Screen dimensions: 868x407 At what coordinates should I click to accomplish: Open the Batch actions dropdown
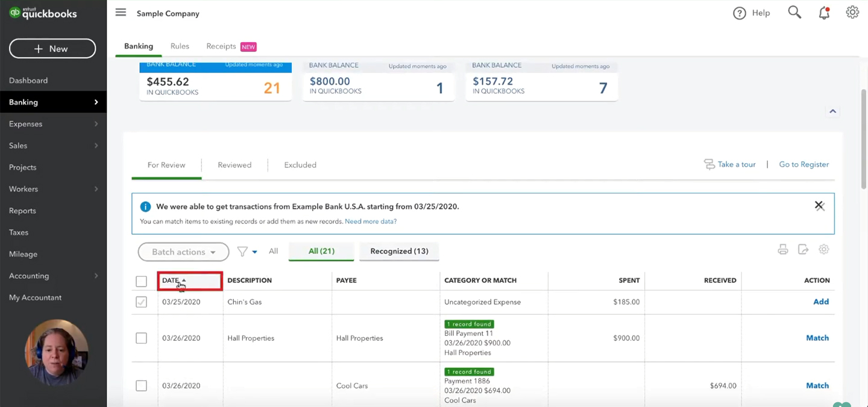[x=183, y=252]
